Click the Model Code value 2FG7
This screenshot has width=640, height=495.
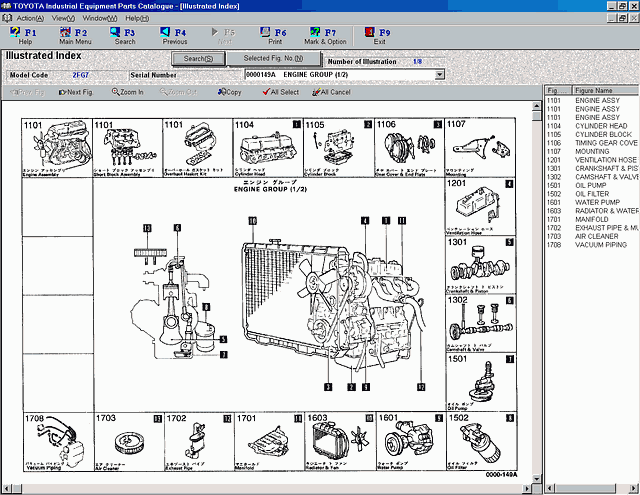[80, 75]
